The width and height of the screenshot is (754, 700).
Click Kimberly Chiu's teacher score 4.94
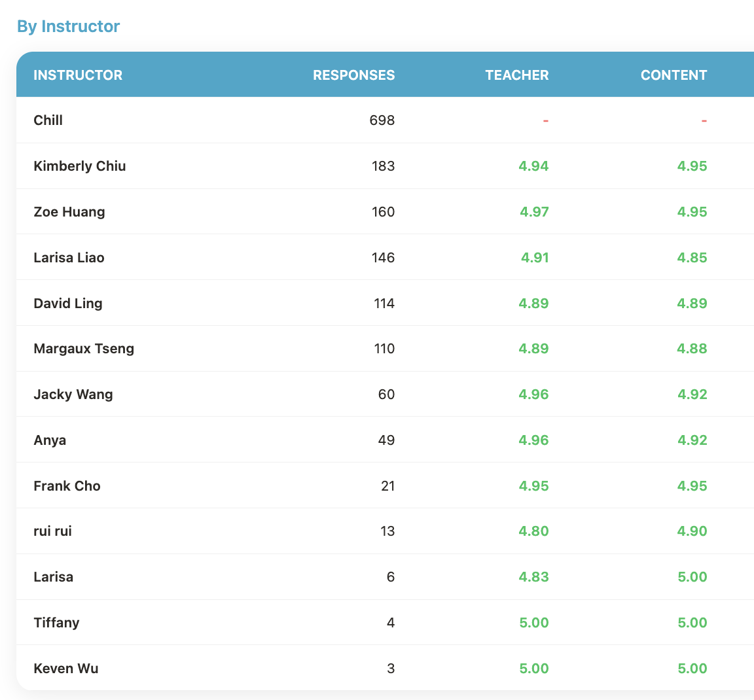pyautogui.click(x=533, y=166)
